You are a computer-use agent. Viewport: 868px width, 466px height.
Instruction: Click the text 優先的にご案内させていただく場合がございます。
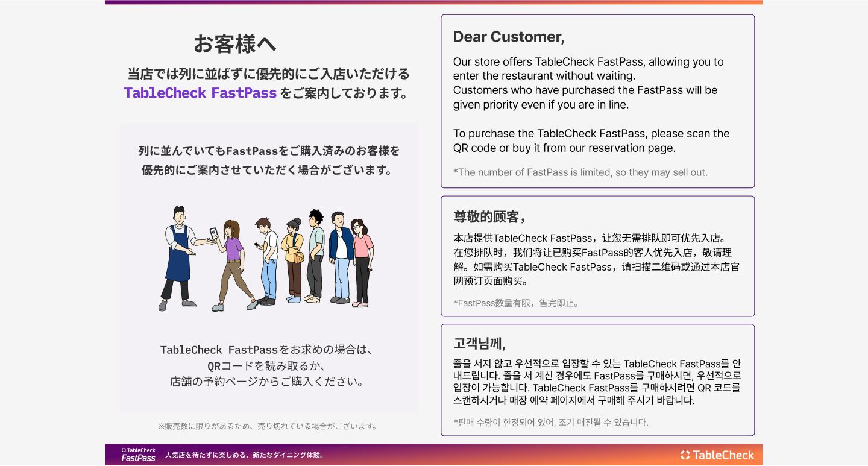point(268,170)
